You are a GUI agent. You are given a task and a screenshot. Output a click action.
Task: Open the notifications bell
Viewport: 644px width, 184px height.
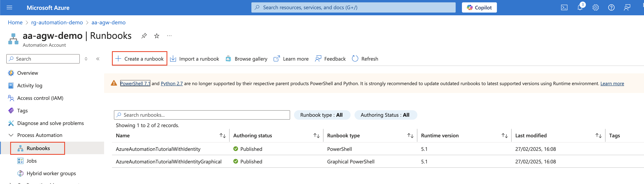pyautogui.click(x=580, y=7)
